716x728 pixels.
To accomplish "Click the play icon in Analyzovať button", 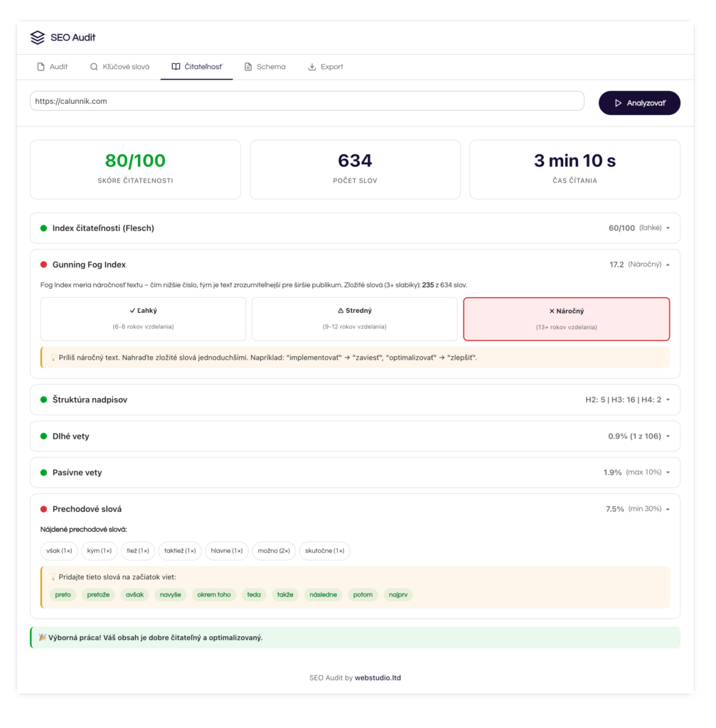I will click(618, 103).
